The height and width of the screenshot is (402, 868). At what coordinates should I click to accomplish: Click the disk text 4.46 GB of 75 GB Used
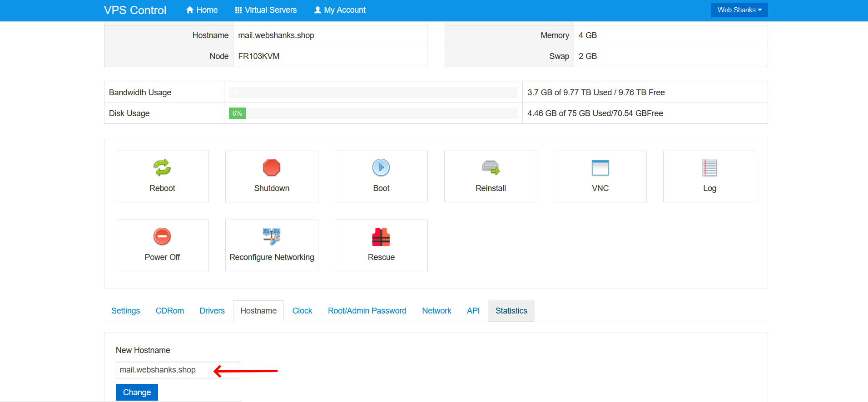click(569, 113)
